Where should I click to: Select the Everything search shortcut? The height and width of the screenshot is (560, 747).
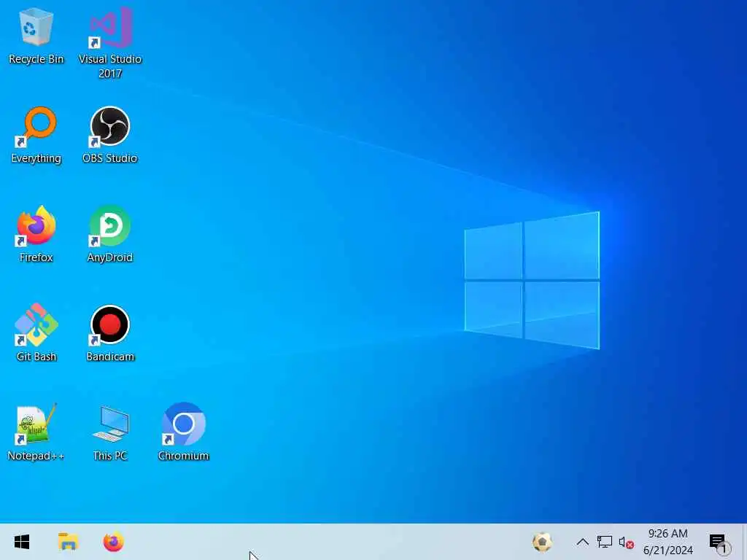pyautogui.click(x=36, y=135)
